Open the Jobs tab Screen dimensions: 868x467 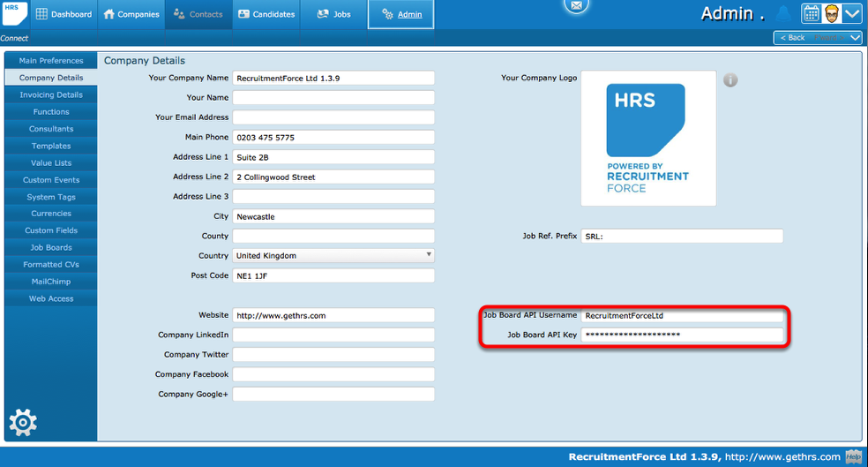333,14
